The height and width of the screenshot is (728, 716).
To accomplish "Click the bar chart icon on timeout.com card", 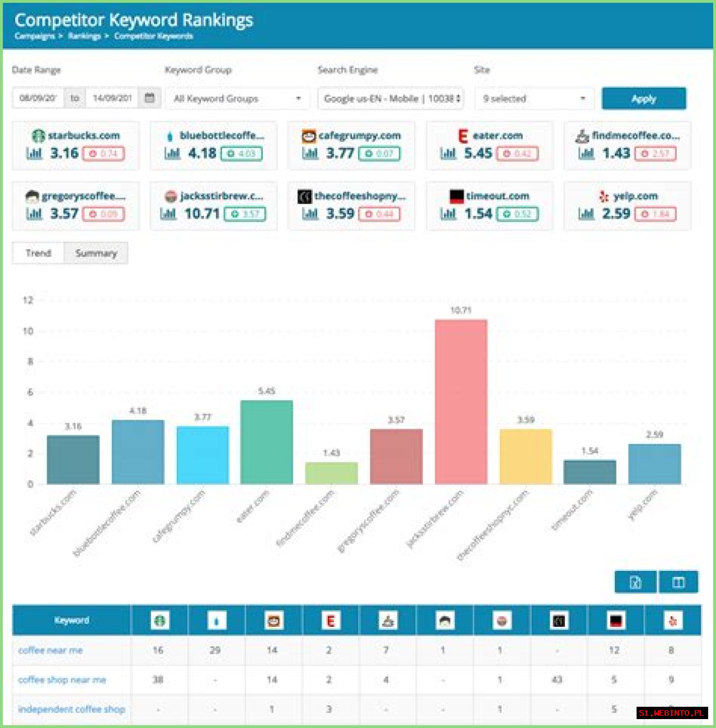I will (448, 214).
